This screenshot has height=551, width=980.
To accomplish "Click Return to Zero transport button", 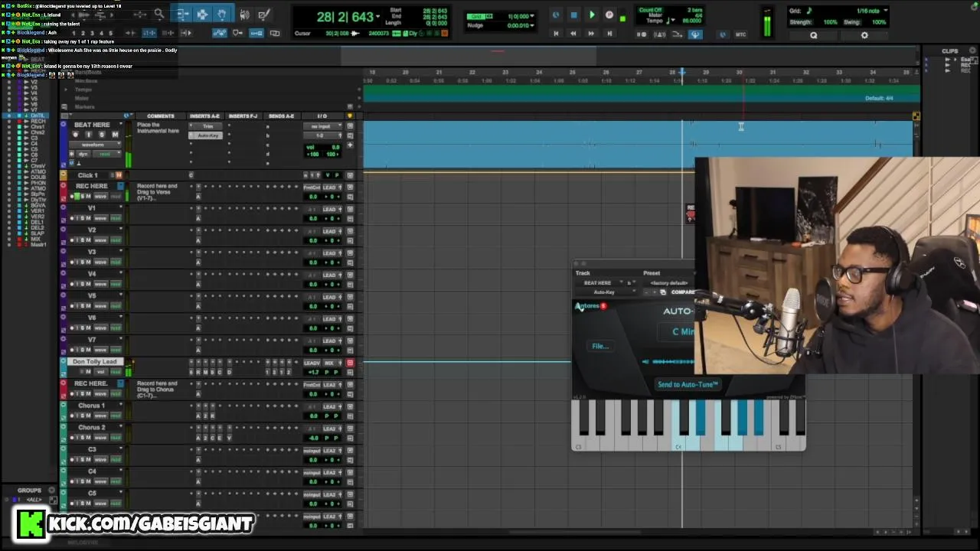I will pos(556,34).
